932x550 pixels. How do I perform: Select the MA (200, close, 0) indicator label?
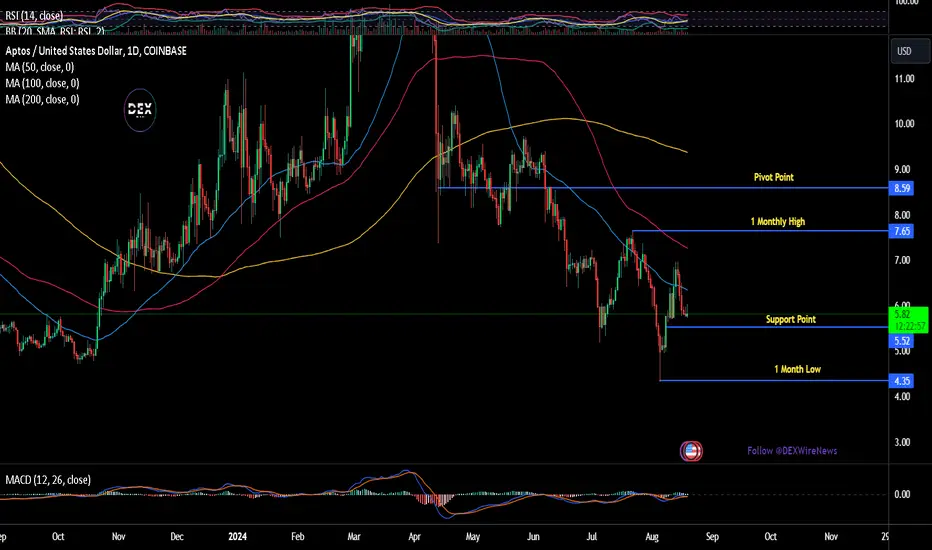pyautogui.click(x=42, y=99)
